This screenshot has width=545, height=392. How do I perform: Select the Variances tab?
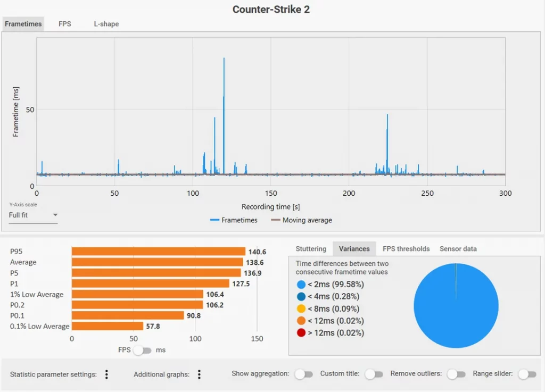pos(354,248)
